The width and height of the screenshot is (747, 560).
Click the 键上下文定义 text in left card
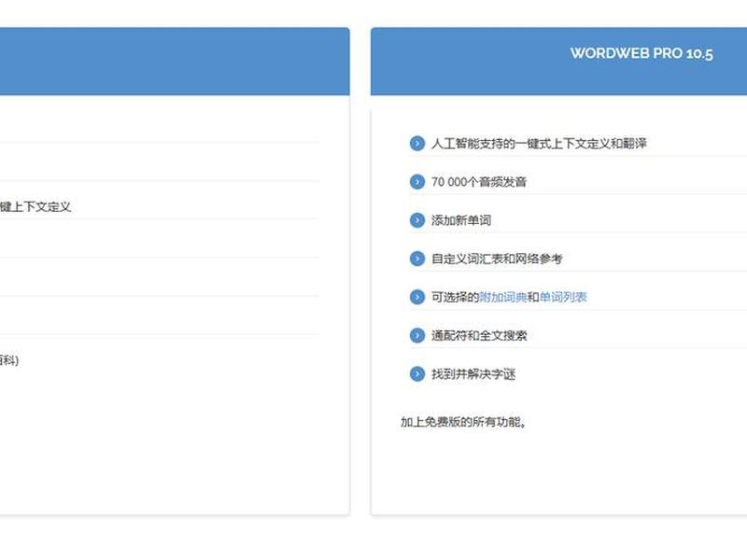[x=35, y=206]
